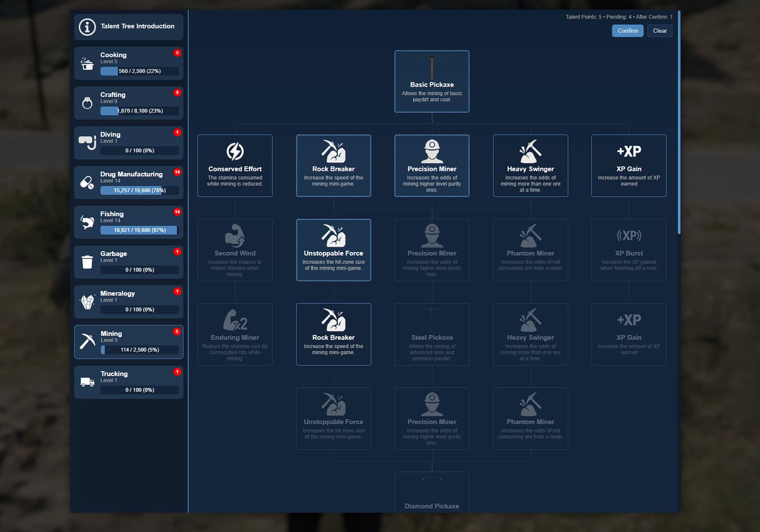
Task: Select the Garbage trash can icon
Action: pyautogui.click(x=87, y=262)
